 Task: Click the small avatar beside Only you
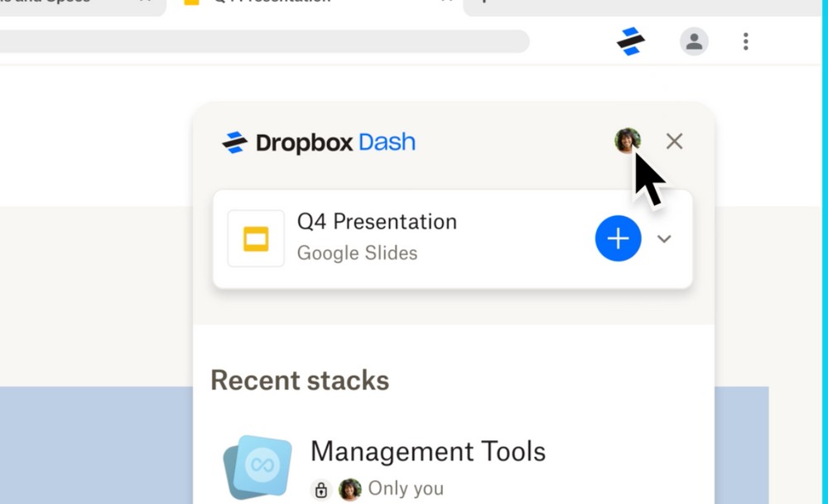tap(350, 490)
